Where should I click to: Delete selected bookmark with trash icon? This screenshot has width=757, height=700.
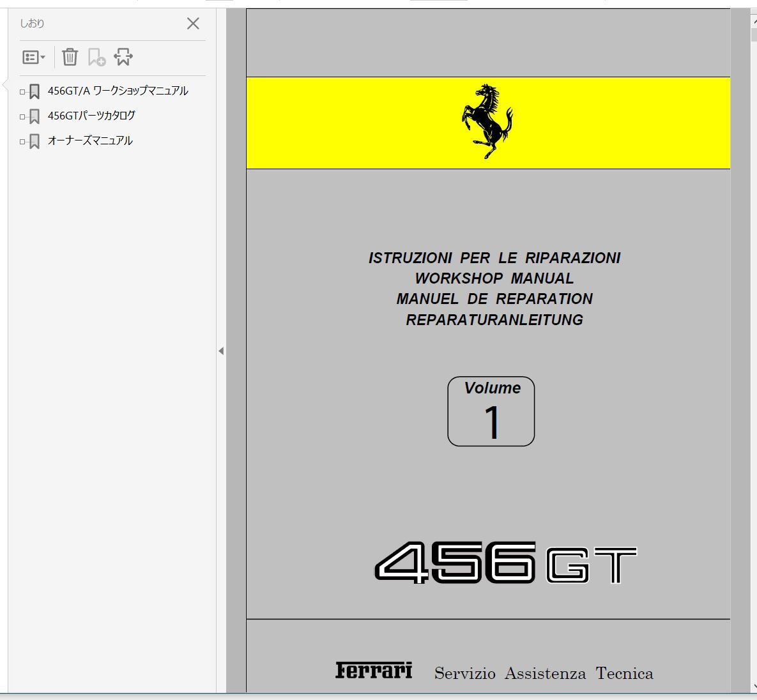pos(70,57)
